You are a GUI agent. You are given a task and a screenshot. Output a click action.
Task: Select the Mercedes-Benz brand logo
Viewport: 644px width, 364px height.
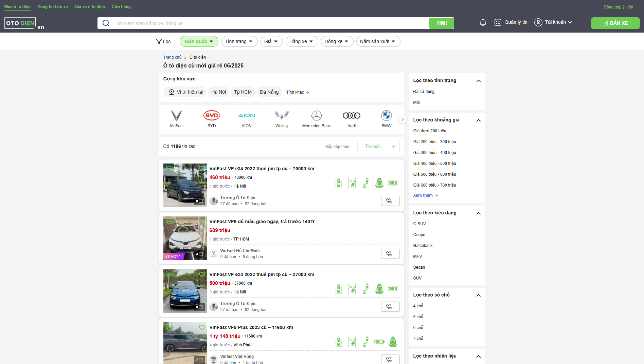316,116
